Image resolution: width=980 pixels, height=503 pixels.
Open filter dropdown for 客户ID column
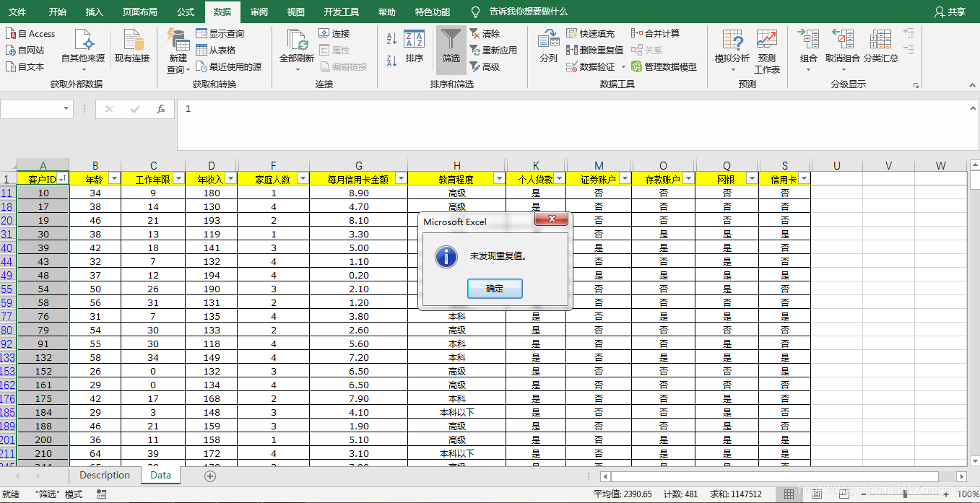(x=63, y=179)
